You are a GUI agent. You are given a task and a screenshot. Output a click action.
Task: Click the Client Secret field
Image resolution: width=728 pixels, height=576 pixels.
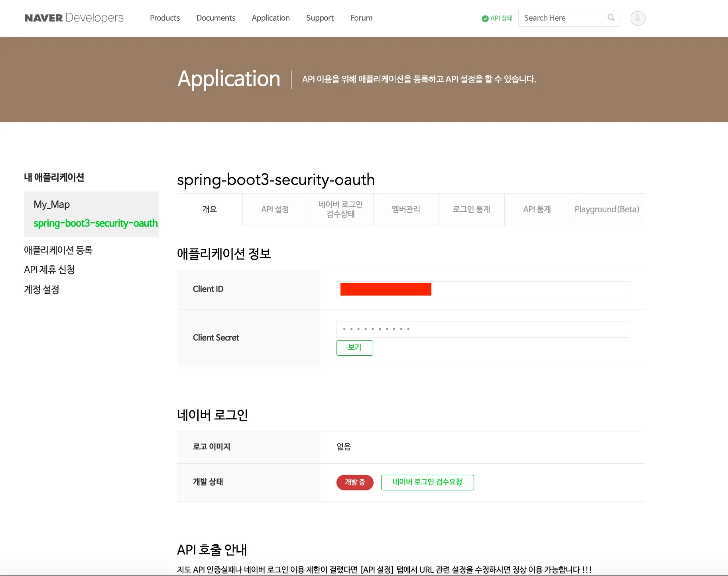point(482,329)
